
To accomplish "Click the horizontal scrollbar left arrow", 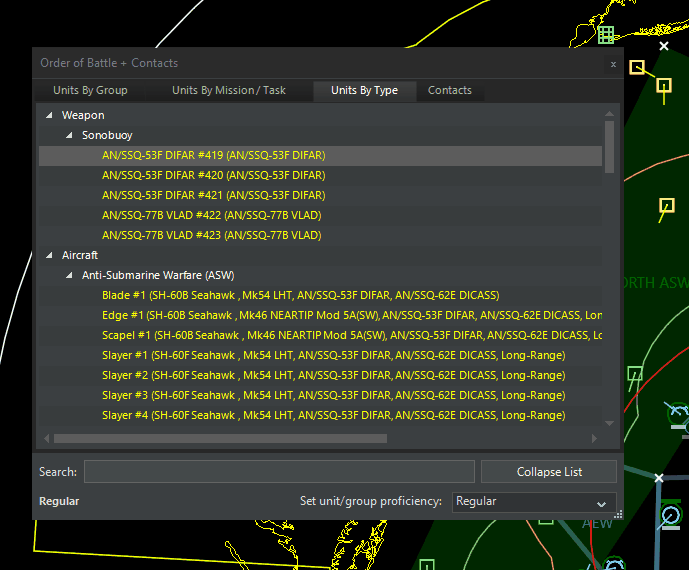I will pos(47,439).
